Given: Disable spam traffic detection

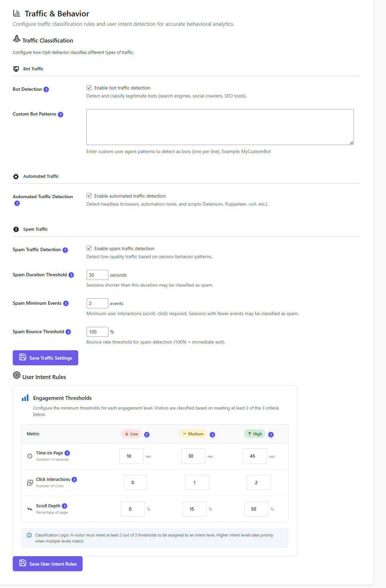Looking at the screenshot, I should click(89, 248).
